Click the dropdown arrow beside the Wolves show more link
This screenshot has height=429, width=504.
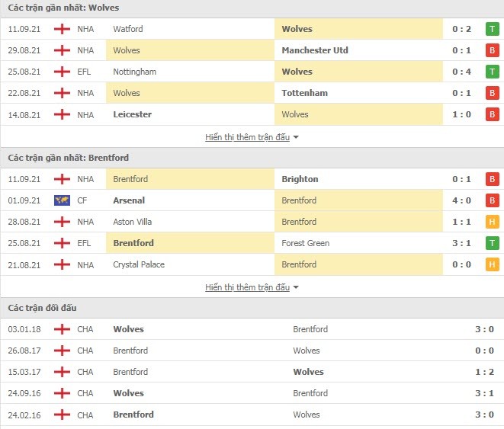tap(296, 137)
